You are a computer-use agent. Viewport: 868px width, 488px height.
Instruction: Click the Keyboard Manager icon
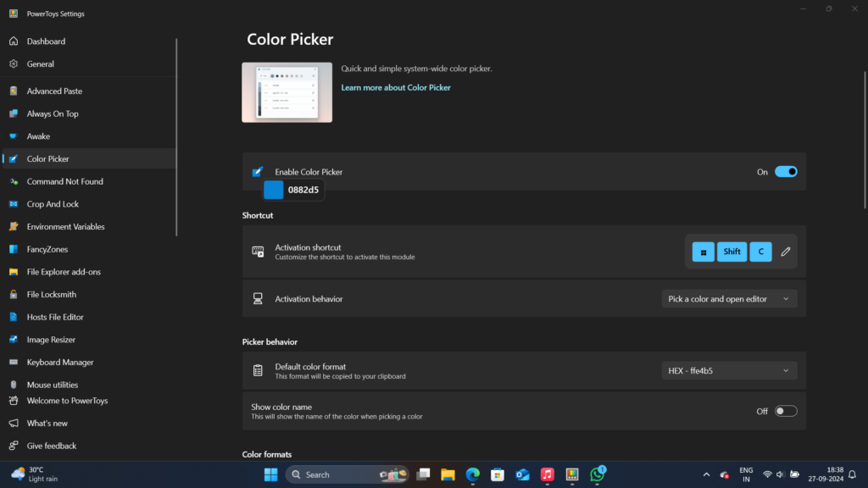click(x=14, y=363)
